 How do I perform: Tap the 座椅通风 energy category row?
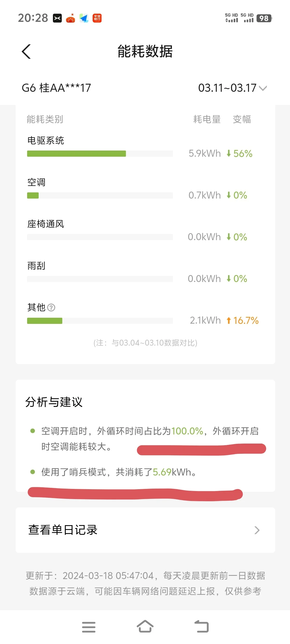145,230
